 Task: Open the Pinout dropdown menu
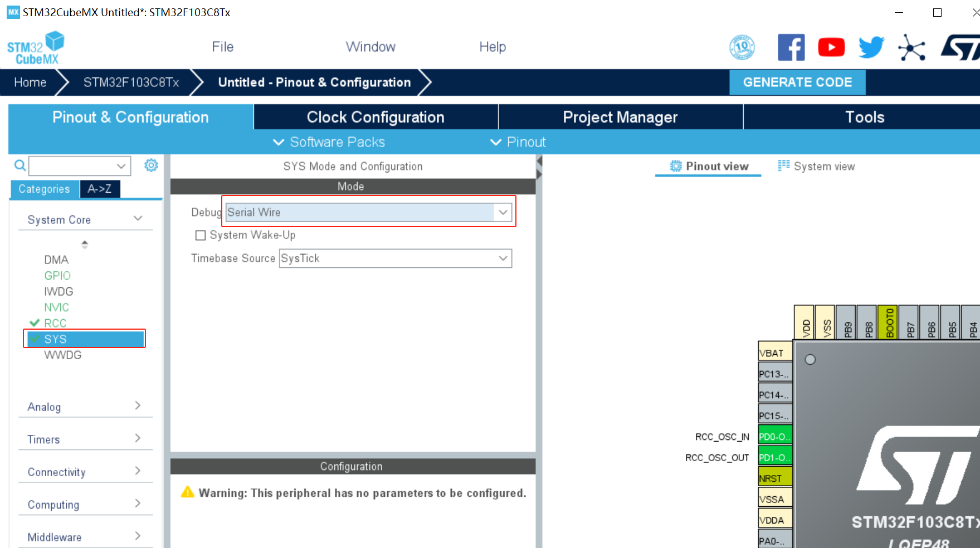(x=518, y=142)
